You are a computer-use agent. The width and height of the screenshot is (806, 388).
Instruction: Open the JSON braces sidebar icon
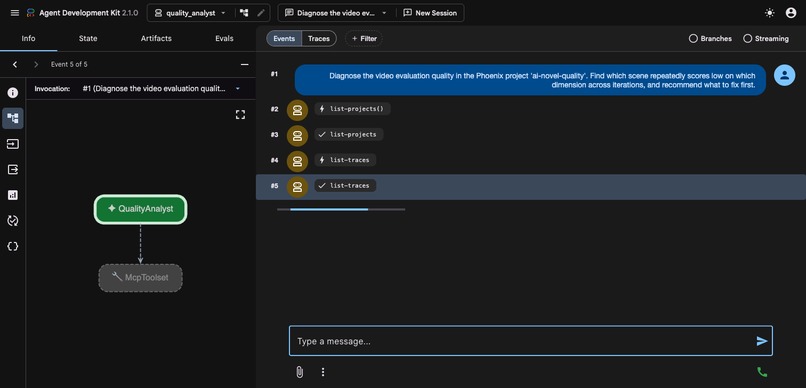pos(13,246)
